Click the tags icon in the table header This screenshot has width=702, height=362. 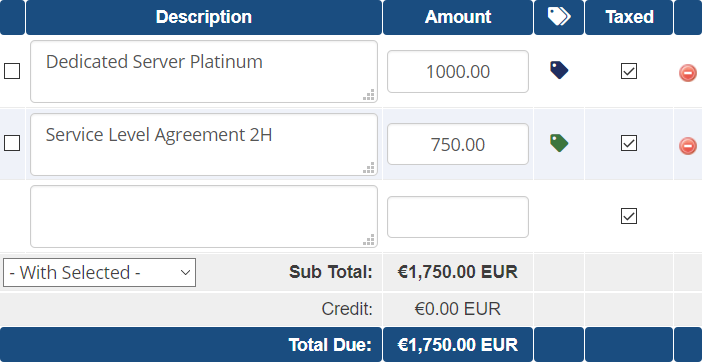click(559, 17)
